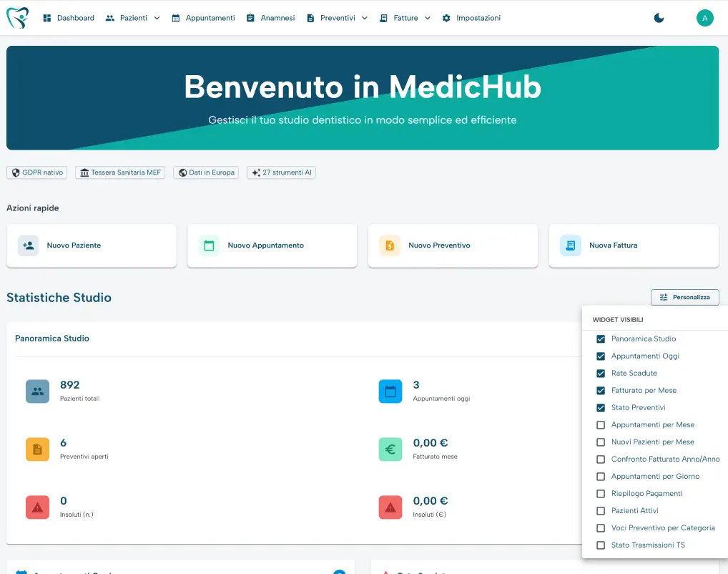
Task: Click the Appuntamenti calendar icon in navbar
Action: 175,18
